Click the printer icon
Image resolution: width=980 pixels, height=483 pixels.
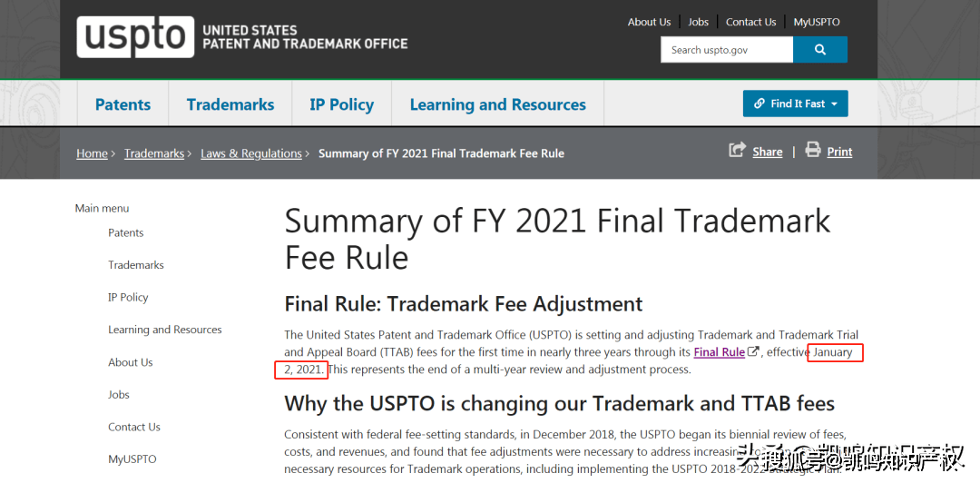pyautogui.click(x=813, y=150)
